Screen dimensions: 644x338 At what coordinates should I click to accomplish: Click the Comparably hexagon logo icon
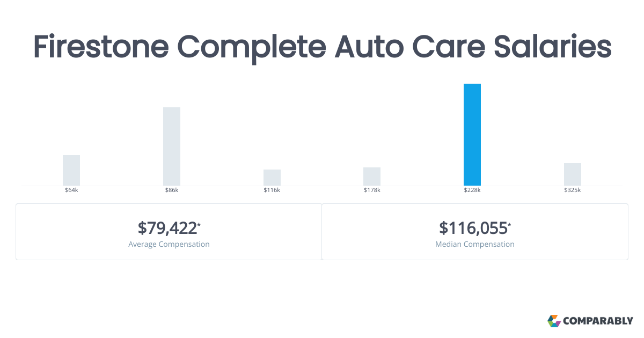tap(554, 321)
